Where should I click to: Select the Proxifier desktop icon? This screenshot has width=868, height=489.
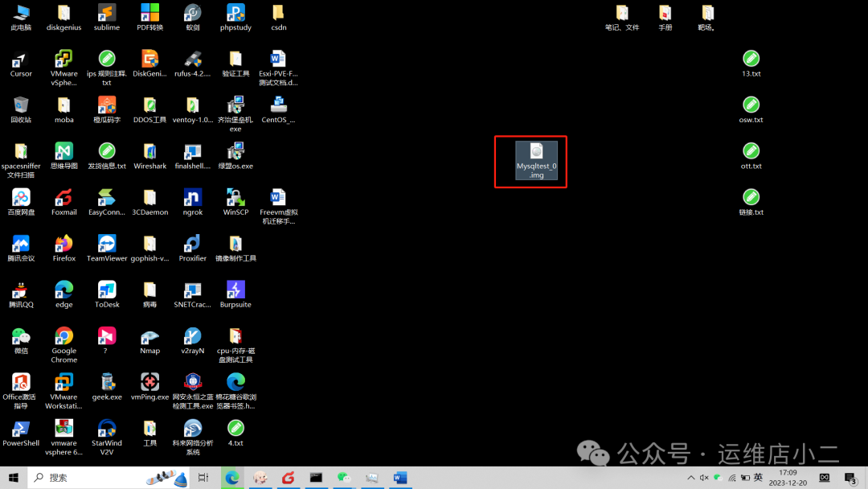193,248
